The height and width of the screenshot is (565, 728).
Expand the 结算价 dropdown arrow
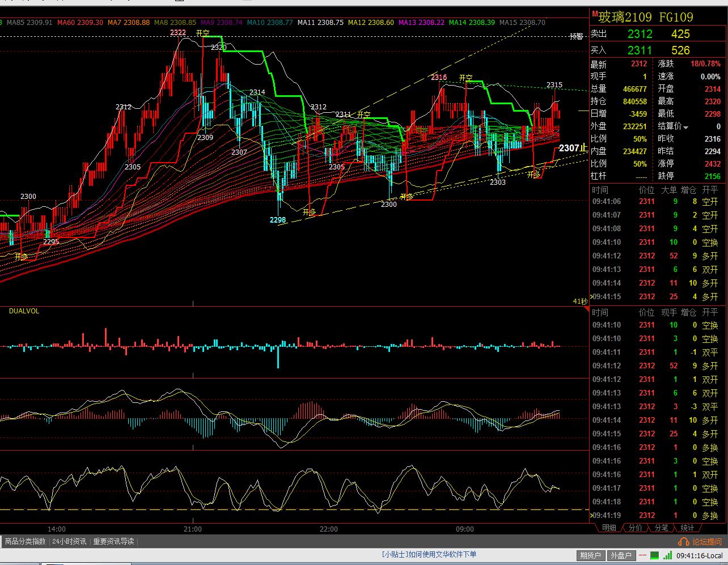(x=685, y=128)
